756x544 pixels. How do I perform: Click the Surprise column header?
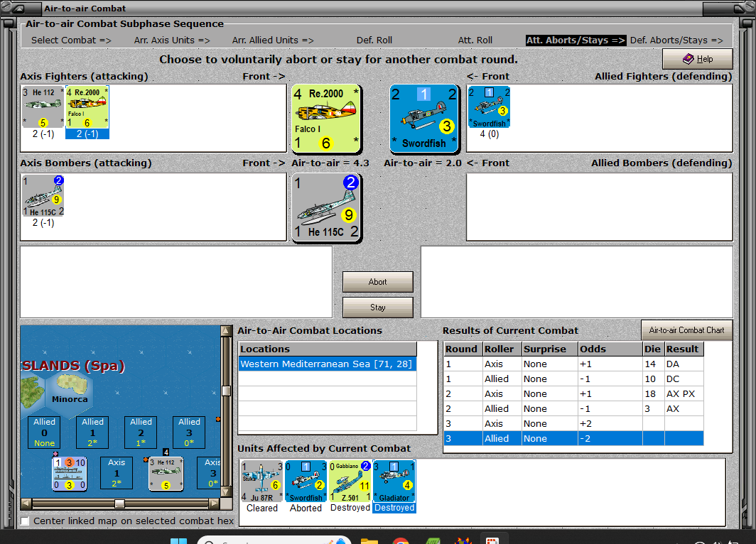[x=550, y=349]
